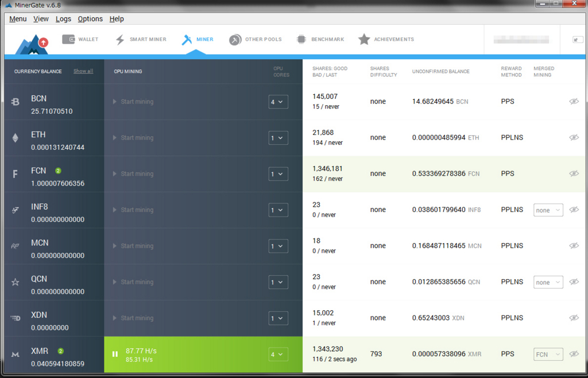Image resolution: width=588 pixels, height=378 pixels.
Task: Start mining INF8
Action: click(x=133, y=210)
